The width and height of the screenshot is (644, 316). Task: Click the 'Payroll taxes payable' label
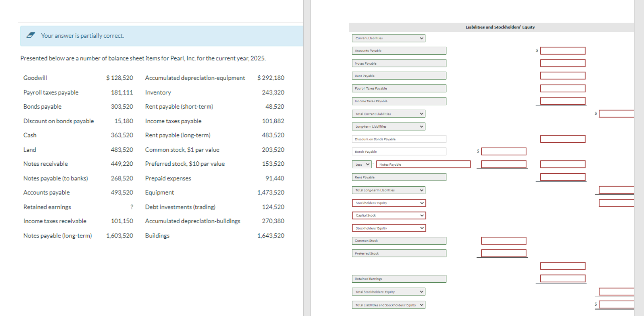51,92
